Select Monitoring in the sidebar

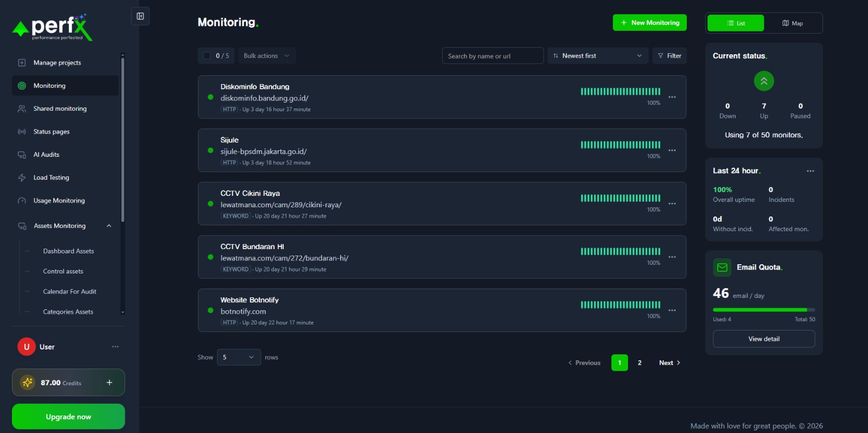[65, 86]
